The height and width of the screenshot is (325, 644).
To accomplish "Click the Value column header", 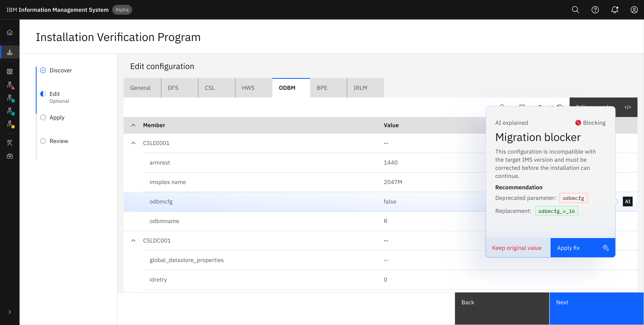I will 391,125.
